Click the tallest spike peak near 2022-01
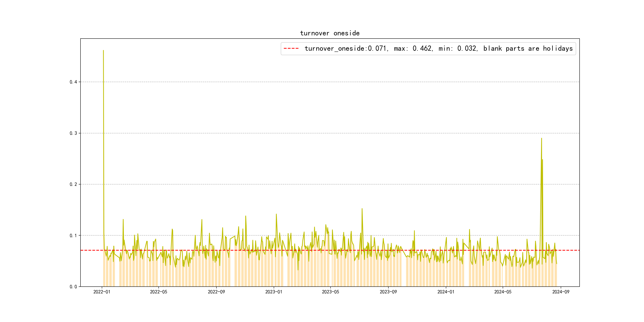This screenshot has height=322, width=644. point(103,51)
